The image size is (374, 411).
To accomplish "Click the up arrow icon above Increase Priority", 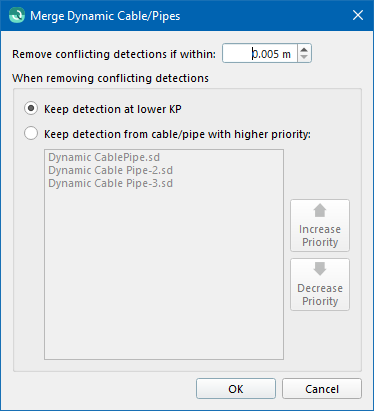I will pos(320,210).
